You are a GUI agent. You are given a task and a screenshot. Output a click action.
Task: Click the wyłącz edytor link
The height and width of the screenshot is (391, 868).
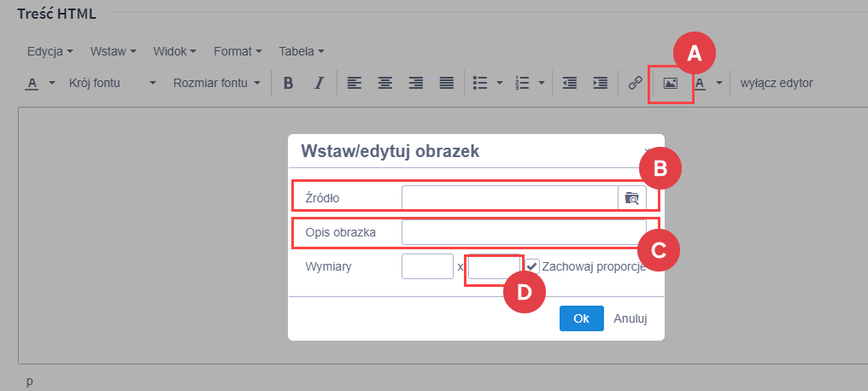point(777,84)
